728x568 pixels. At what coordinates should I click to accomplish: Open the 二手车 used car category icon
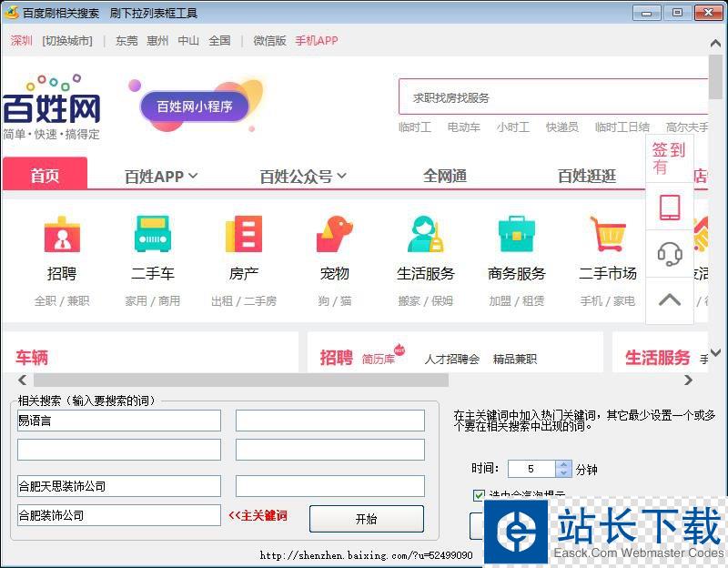(x=153, y=234)
